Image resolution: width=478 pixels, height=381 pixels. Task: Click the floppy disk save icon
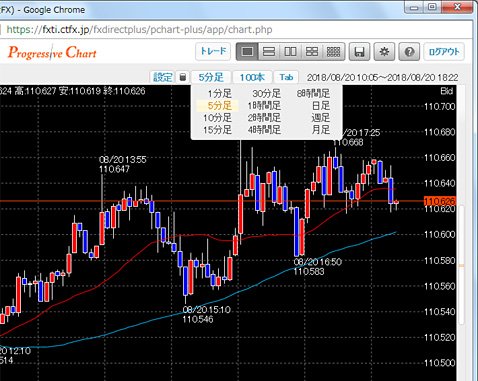point(359,52)
